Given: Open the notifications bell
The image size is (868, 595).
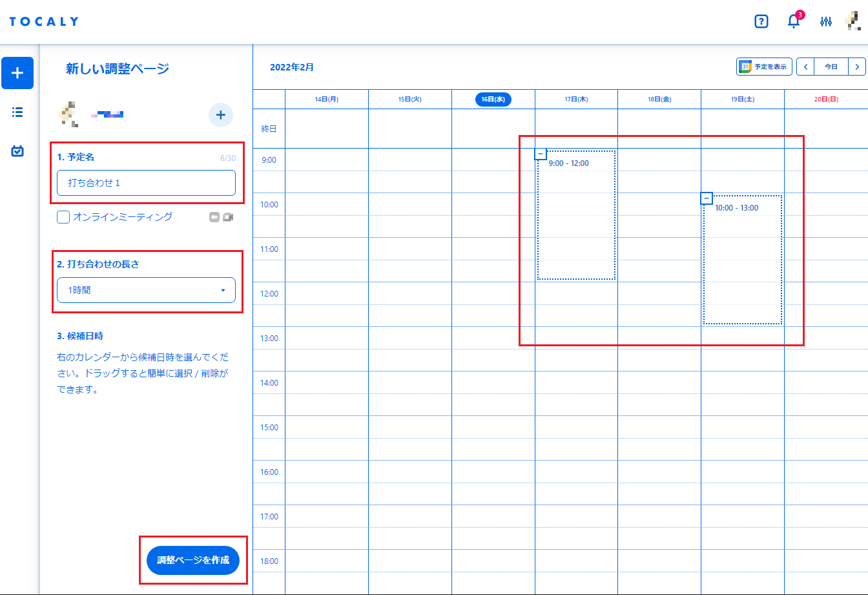Looking at the screenshot, I should 794,21.
